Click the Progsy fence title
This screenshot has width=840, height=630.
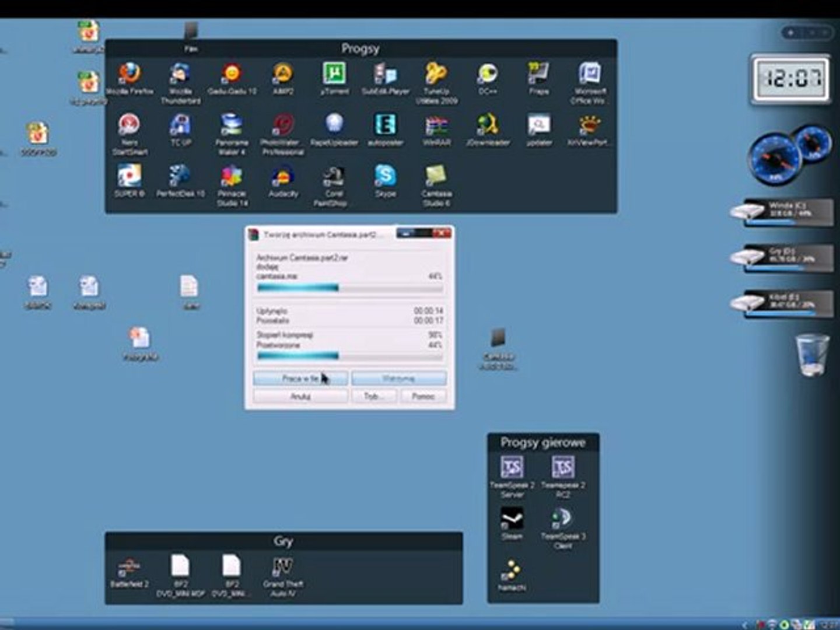click(360, 48)
